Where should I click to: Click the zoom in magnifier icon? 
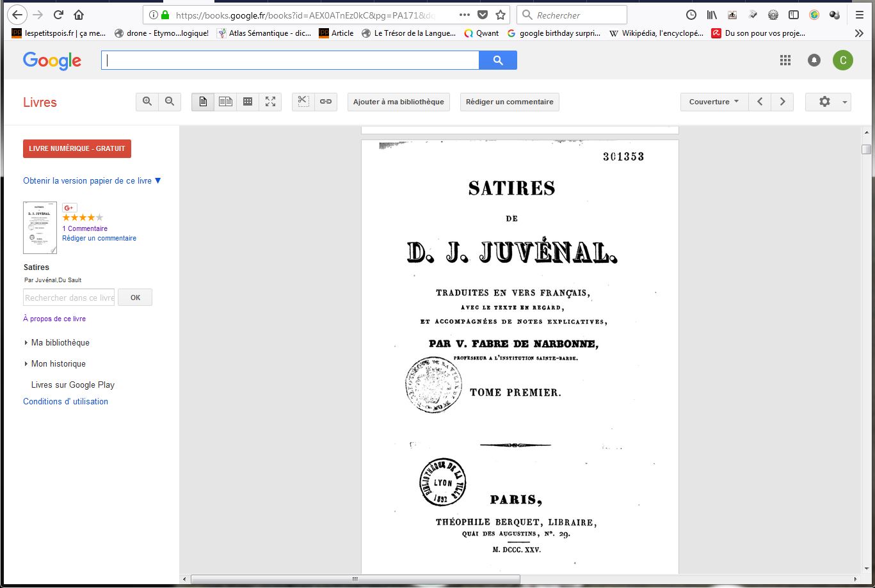click(147, 102)
